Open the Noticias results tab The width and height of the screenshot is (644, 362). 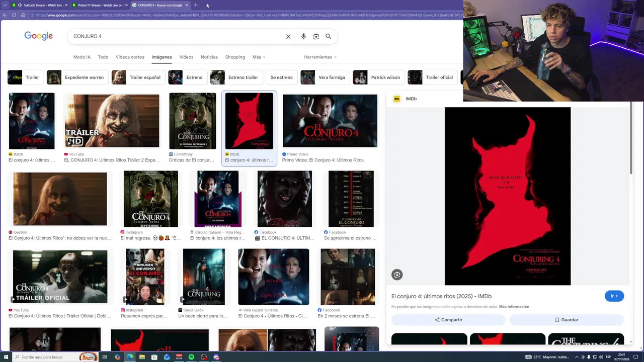pyautogui.click(x=209, y=57)
